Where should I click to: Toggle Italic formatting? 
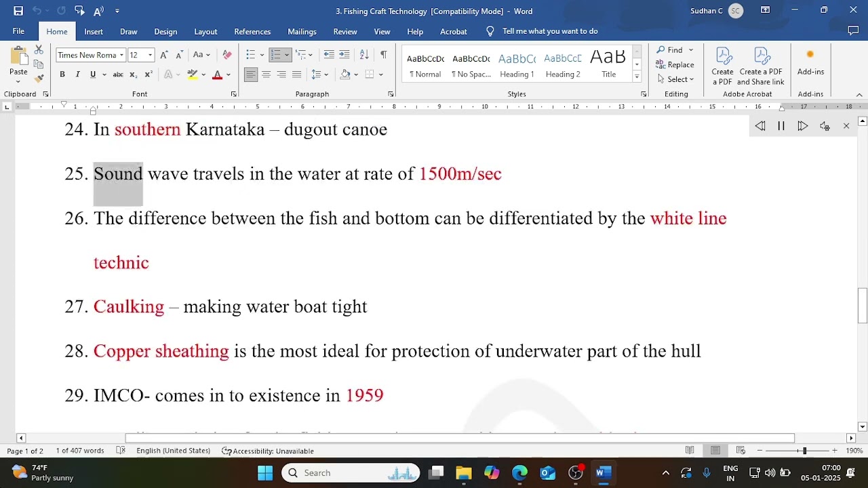point(77,75)
